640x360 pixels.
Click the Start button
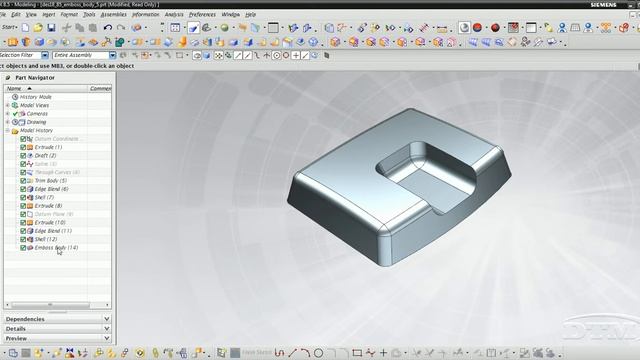[9, 28]
